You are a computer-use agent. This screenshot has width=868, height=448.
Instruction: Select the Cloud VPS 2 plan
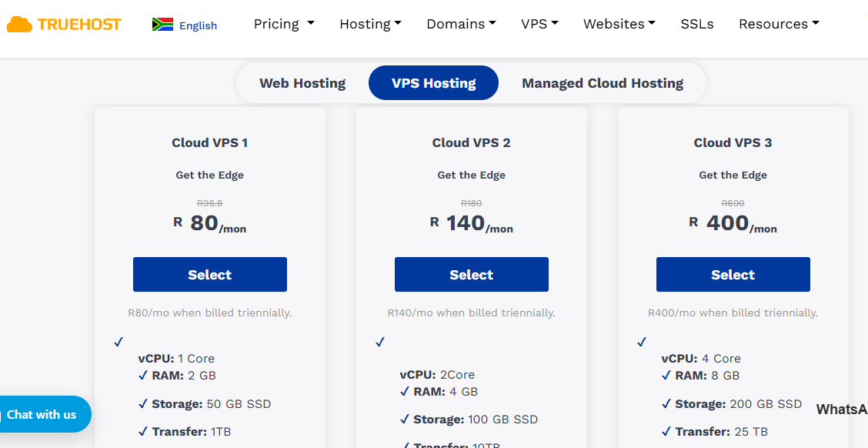pyautogui.click(x=472, y=274)
